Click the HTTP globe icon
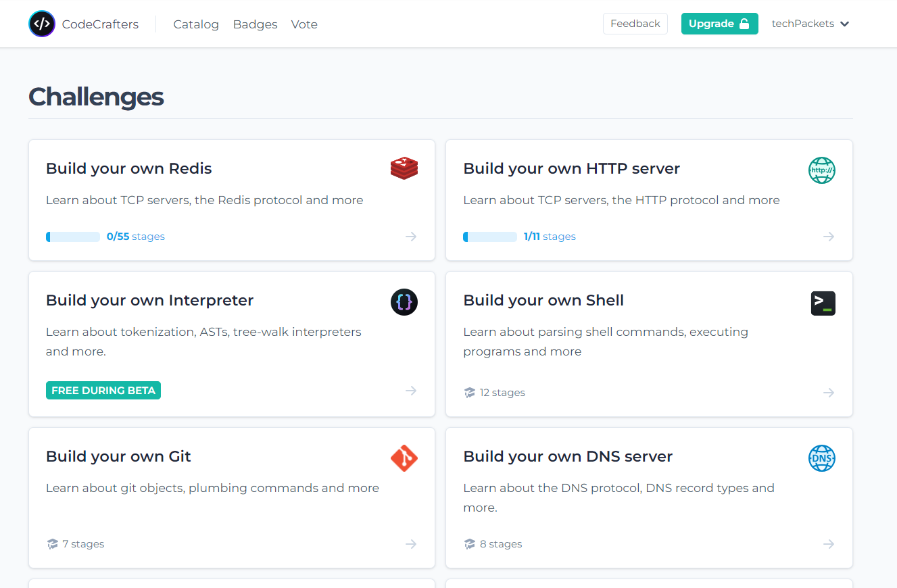 [822, 170]
